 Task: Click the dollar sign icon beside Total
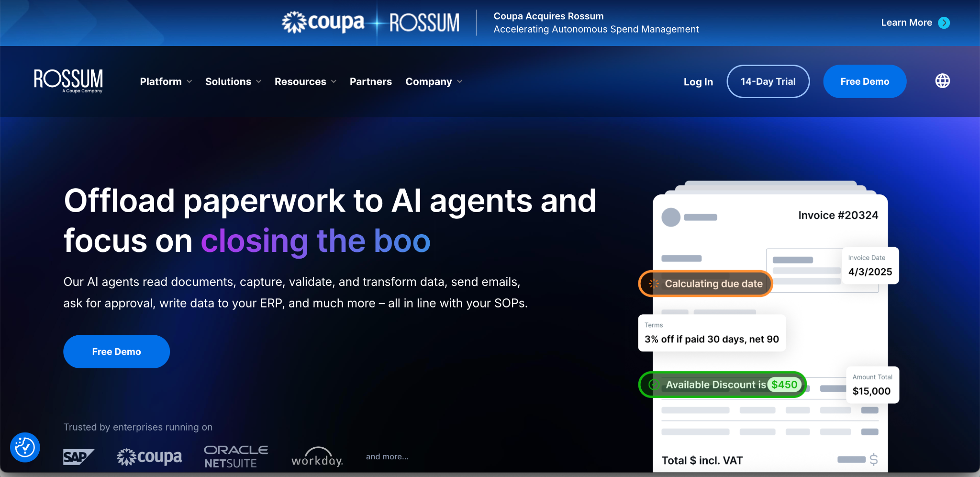(x=874, y=460)
